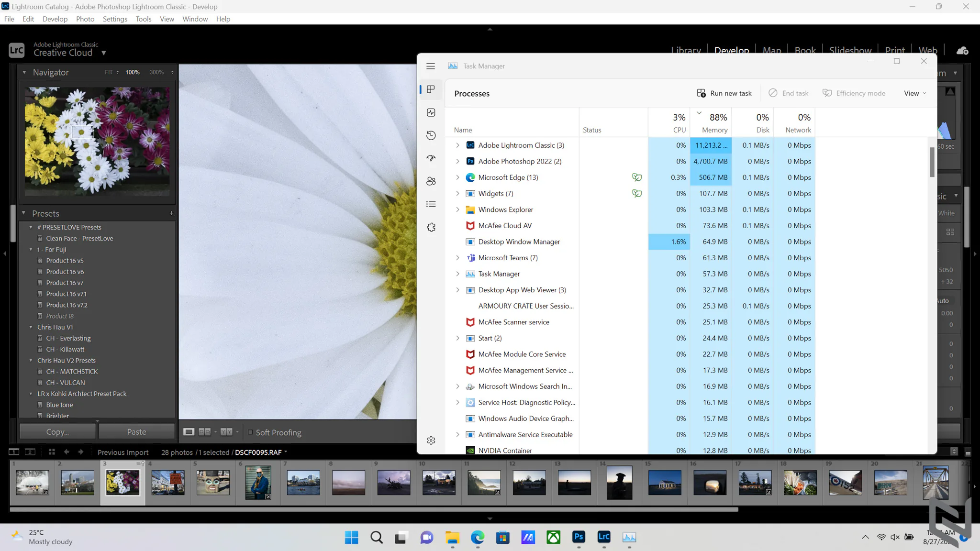
Task: Click the filmstrip horizontal scrollbar
Action: [x=374, y=509]
